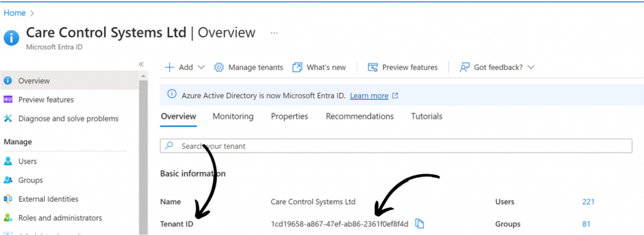The width and height of the screenshot is (644, 235).
Task: Switch to the Monitoring tab
Action: (233, 116)
